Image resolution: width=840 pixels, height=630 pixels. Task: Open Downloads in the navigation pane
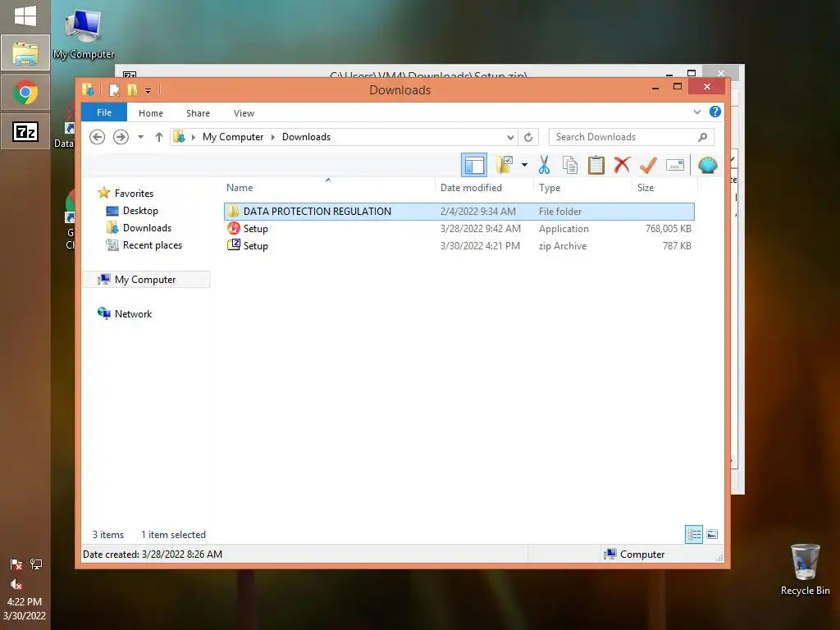pos(147,228)
